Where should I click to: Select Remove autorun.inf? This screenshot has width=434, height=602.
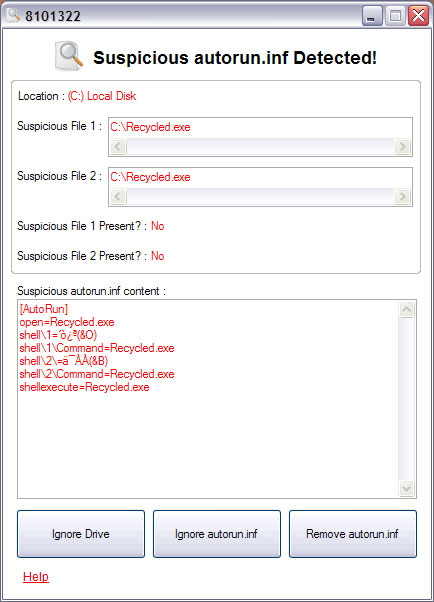click(x=353, y=534)
